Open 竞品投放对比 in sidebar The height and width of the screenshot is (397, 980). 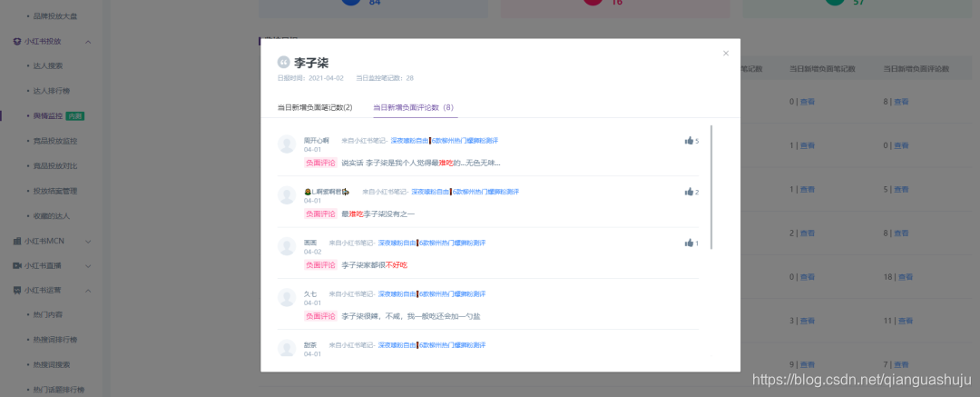pos(55,166)
